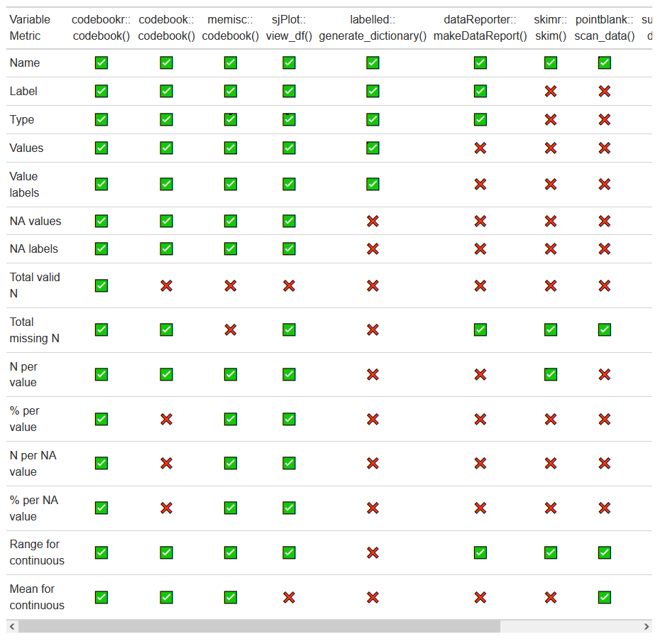The width and height of the screenshot is (665, 644).
Task: Click the green check for codebookr Name
Action: 101,63
